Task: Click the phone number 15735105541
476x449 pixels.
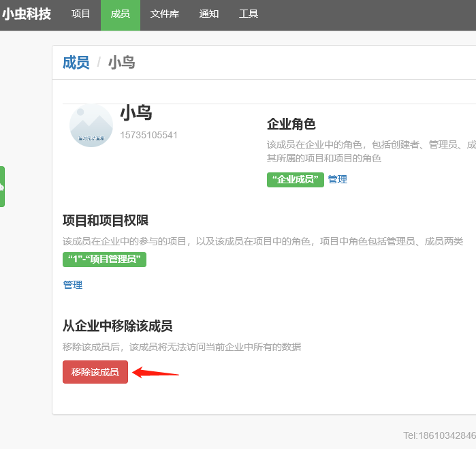Action: click(148, 135)
